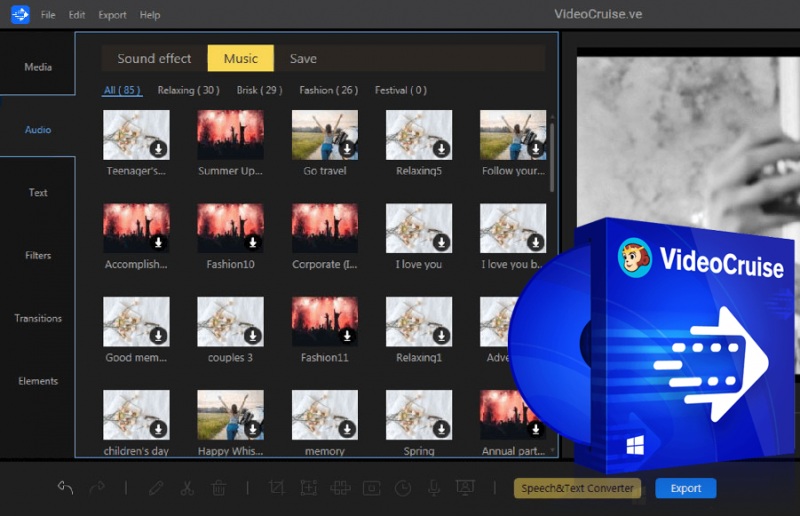800x516 pixels.
Task: Select the Crop tool icon
Action: coord(277,488)
